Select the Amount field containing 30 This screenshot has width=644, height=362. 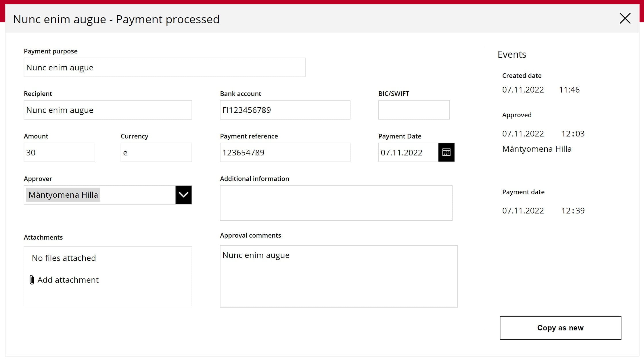[x=59, y=152]
